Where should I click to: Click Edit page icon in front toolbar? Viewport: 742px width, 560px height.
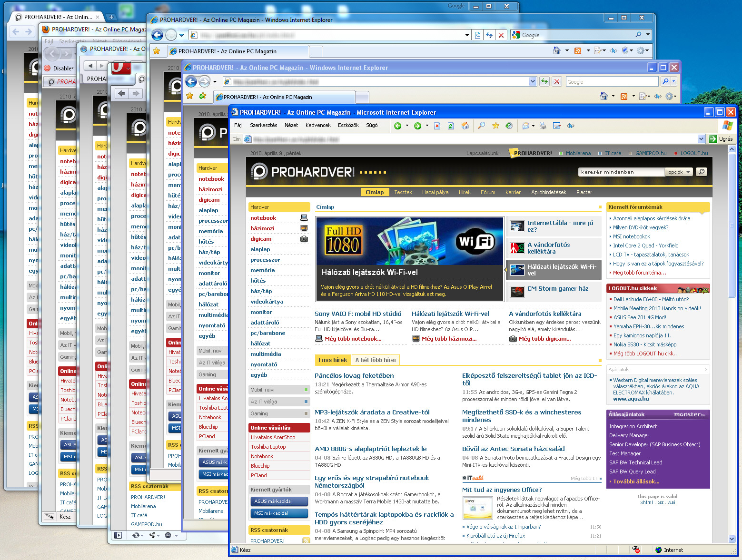(557, 126)
